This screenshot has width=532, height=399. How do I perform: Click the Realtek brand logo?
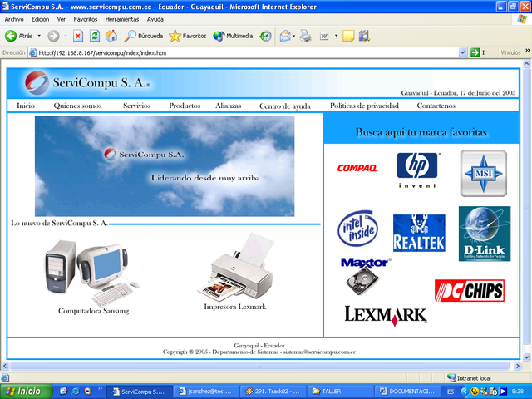coord(419,233)
